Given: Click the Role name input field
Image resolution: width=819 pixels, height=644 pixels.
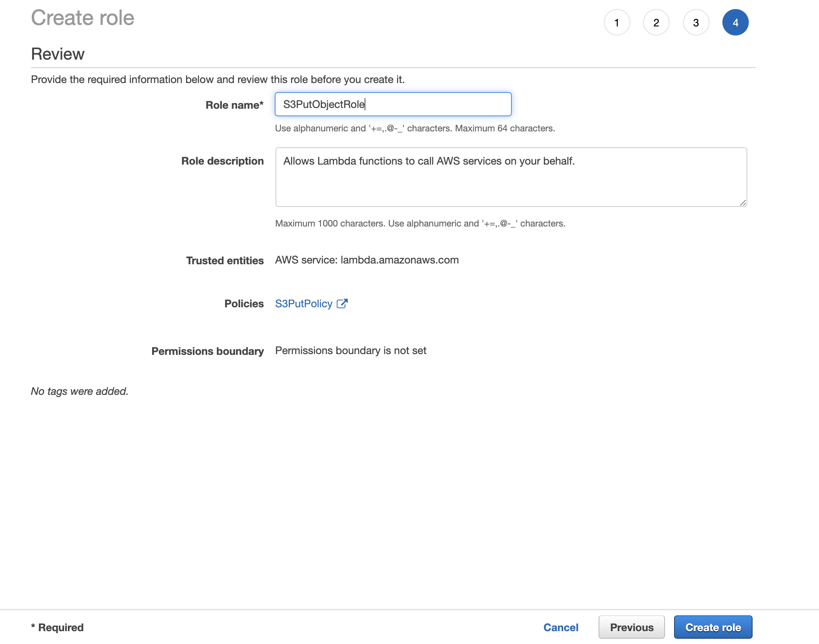Looking at the screenshot, I should 394,104.
